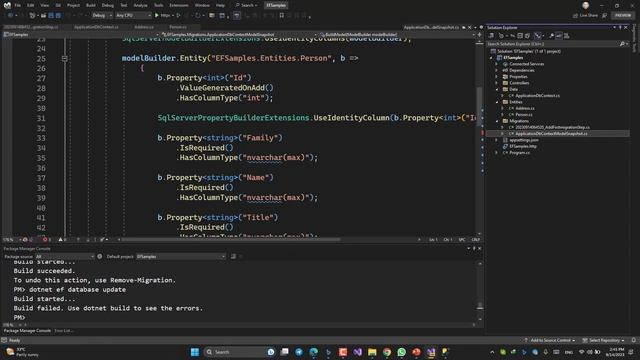
Task: Select Person.cs in Solution Explorer
Action: point(523,115)
